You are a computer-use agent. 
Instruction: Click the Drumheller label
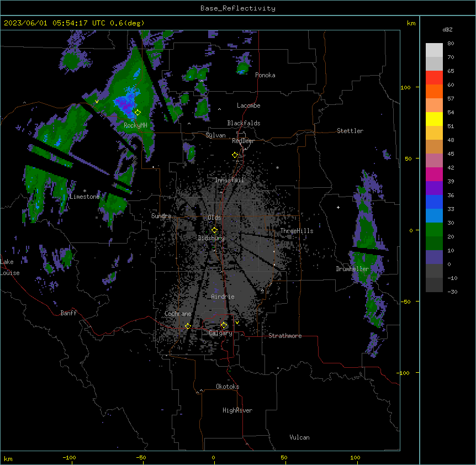click(x=352, y=269)
